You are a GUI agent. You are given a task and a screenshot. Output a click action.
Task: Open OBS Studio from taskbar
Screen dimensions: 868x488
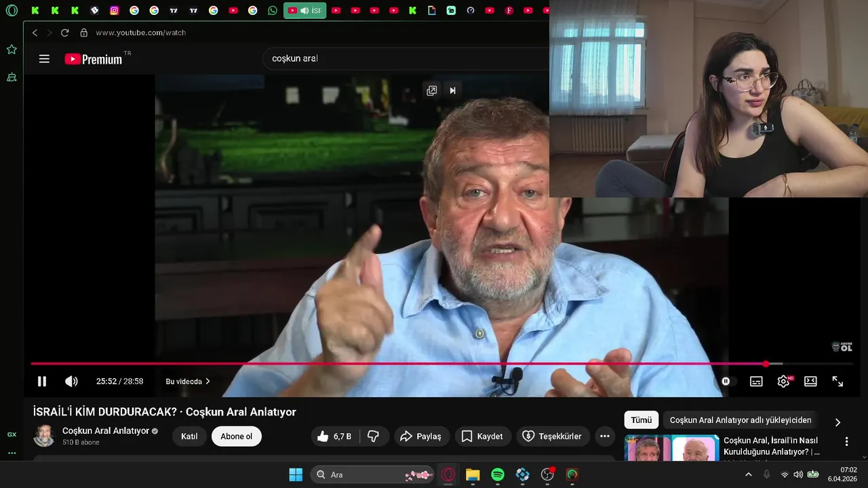tap(547, 474)
